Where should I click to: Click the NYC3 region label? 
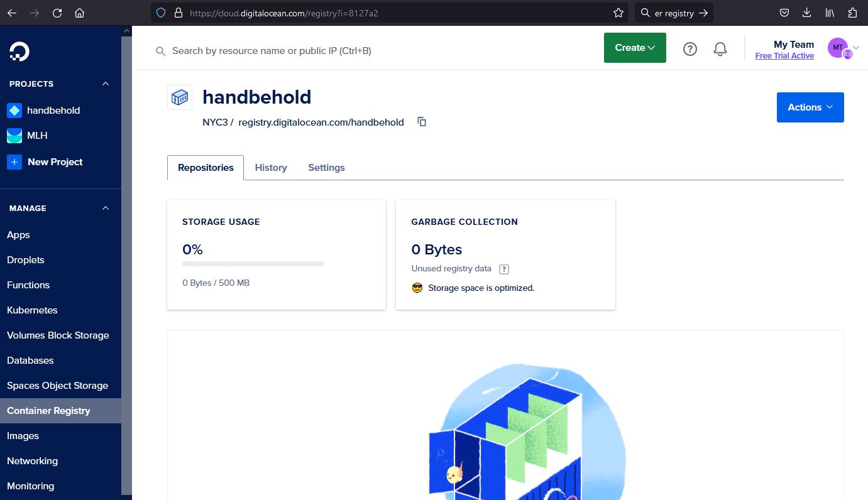coord(215,122)
